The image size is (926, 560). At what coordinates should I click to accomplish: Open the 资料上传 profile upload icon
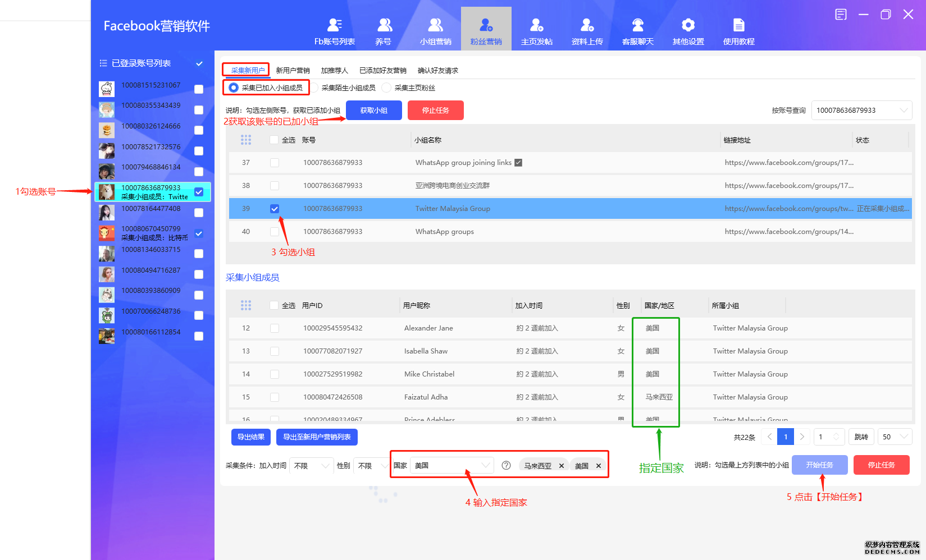[587, 25]
